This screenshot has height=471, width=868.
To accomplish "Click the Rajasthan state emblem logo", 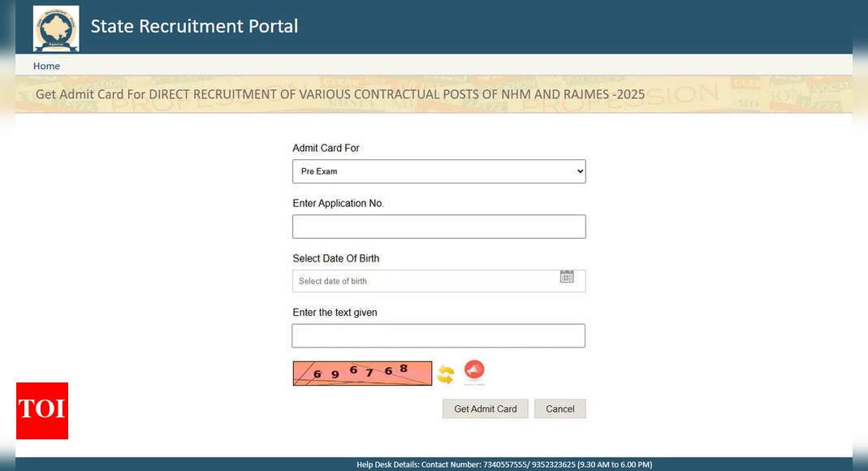I will tap(56, 28).
